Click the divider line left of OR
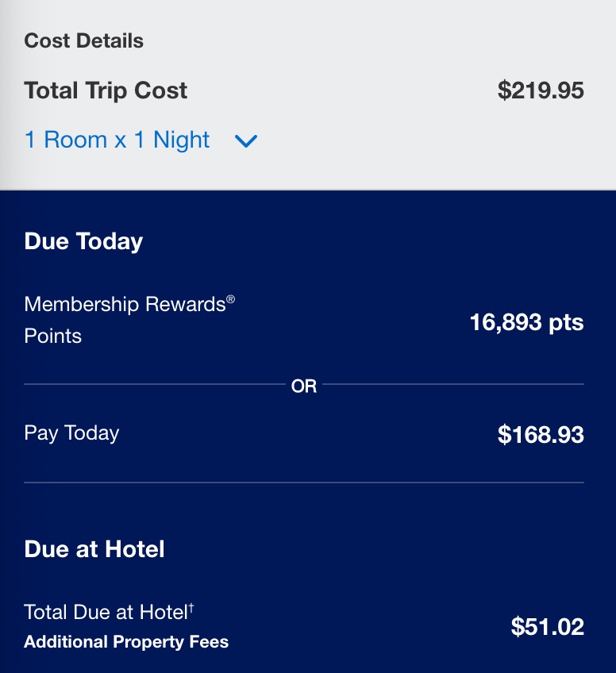616x673 pixels. click(155, 385)
